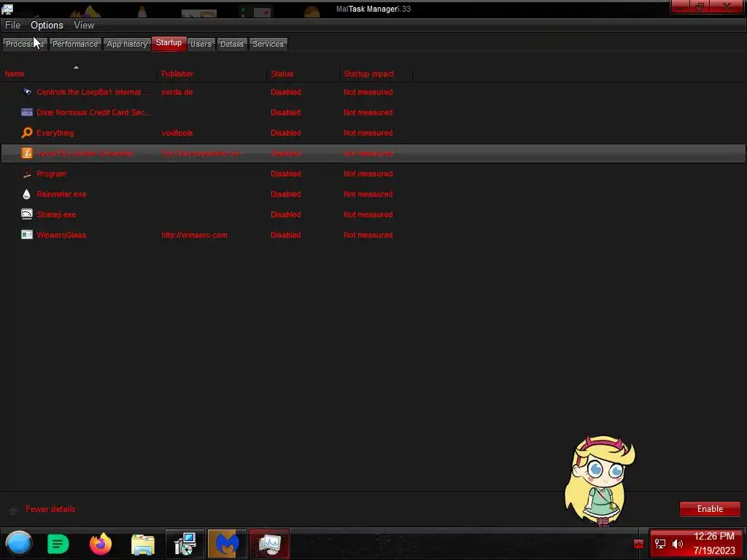Viewport: 747px width, 560px height.
Task: Switch to the Performance tab
Action: (x=75, y=44)
